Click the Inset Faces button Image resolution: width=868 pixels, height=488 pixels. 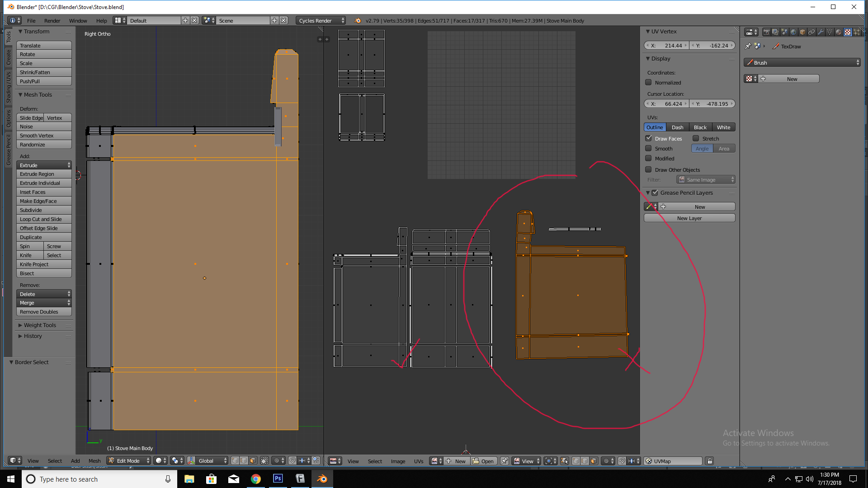pyautogui.click(x=44, y=192)
